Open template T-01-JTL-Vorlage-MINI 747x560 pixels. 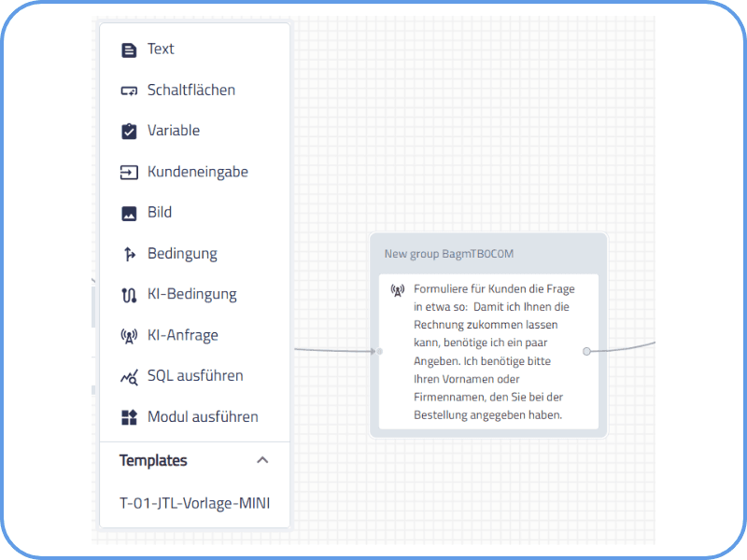[195, 503]
